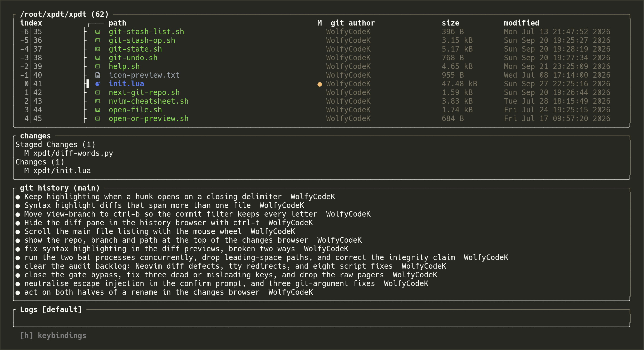The width and height of the screenshot is (644, 350).
Task: Click the shell icon beside nvim-cheatsheet.sh
Action: [98, 101]
